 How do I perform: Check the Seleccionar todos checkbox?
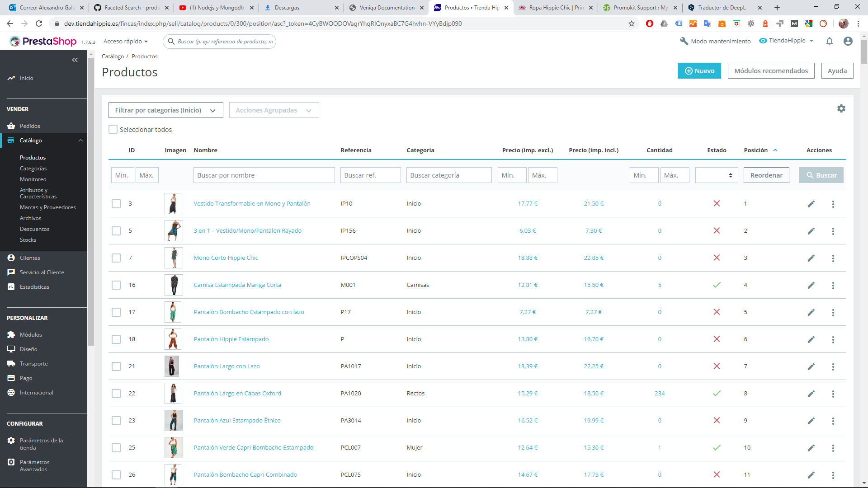[x=113, y=129]
